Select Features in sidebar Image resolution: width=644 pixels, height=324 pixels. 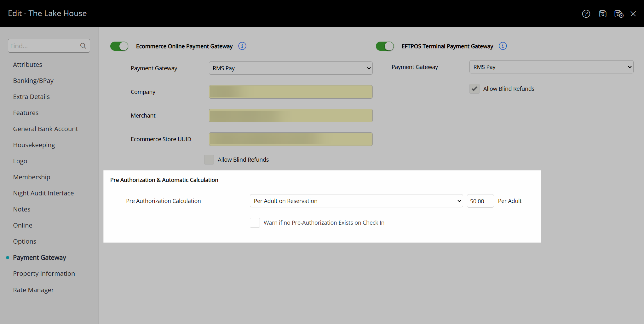[x=26, y=113]
